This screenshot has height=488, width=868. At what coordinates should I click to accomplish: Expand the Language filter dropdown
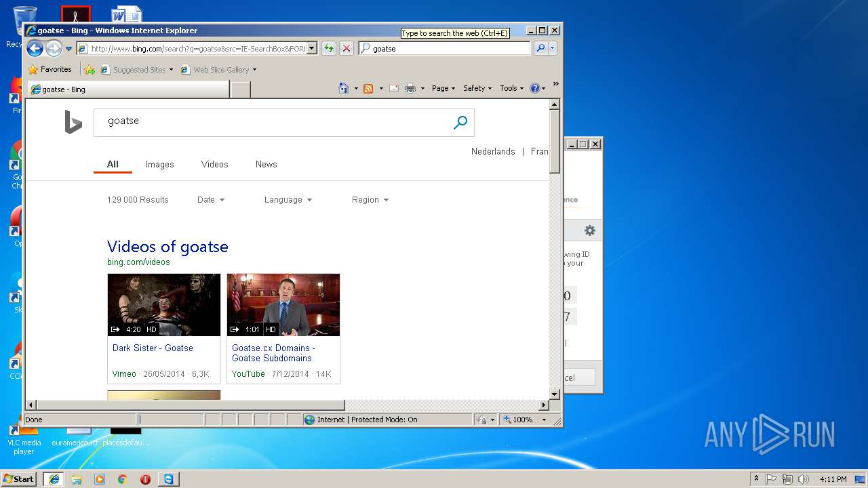(x=288, y=199)
